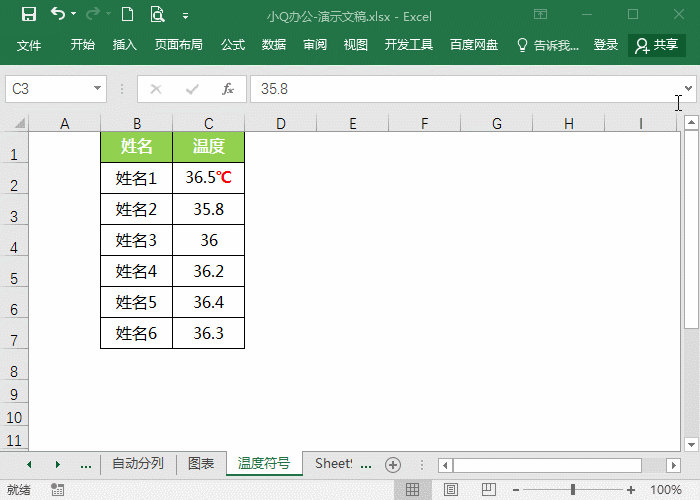This screenshot has width=700, height=500.
Task: Click the formula bar showing 35.8
Action: coord(464,89)
